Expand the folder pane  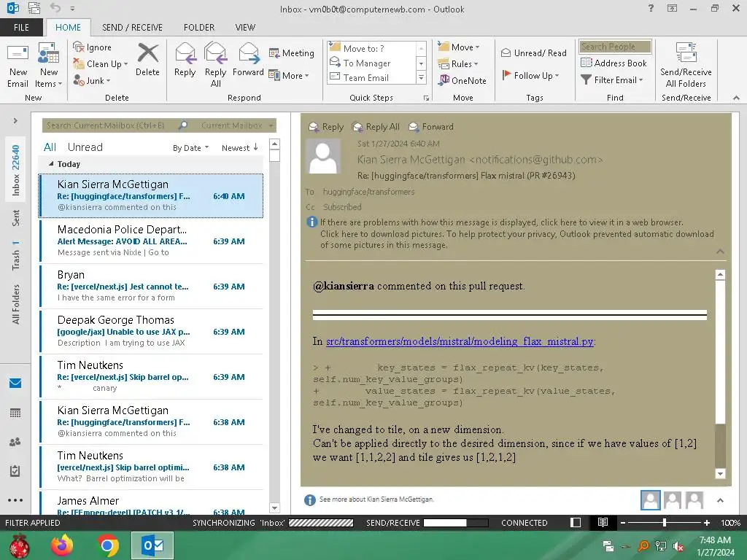coord(15,121)
